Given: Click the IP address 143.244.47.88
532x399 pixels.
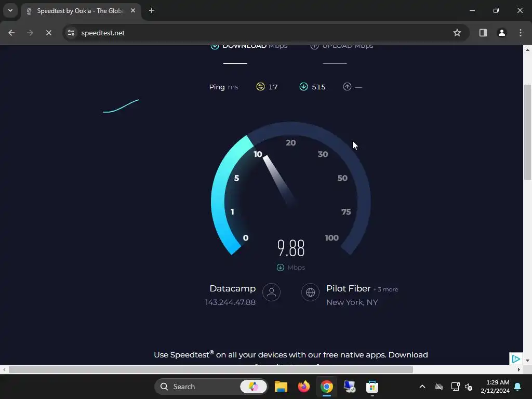Looking at the screenshot, I should (230, 302).
